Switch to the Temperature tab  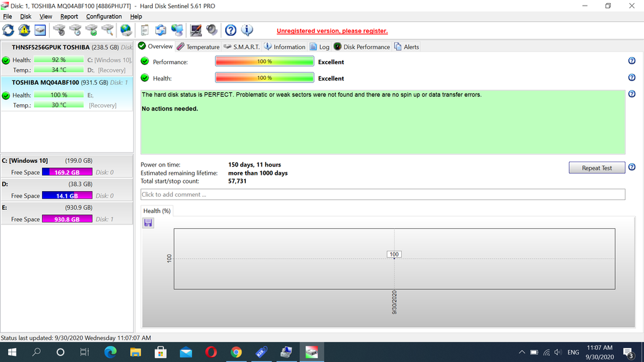(x=198, y=47)
